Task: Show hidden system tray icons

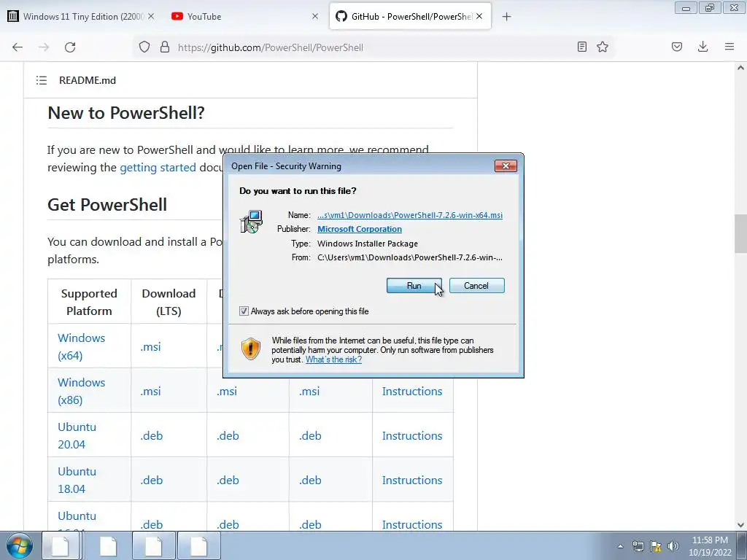Action: (620, 546)
